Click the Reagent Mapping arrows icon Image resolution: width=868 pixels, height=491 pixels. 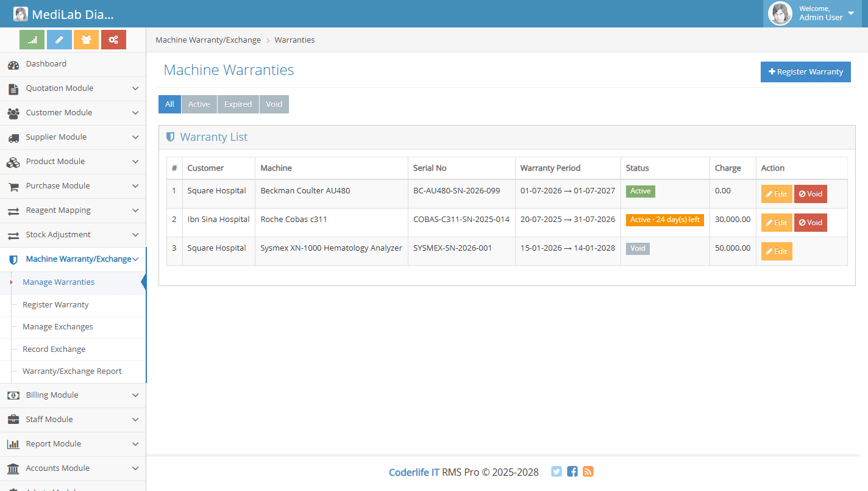tap(13, 211)
